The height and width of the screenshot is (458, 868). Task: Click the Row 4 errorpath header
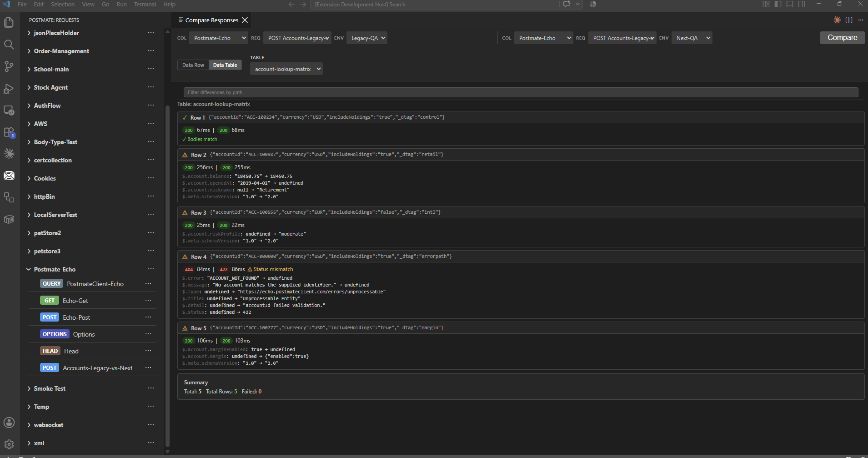[521, 257]
